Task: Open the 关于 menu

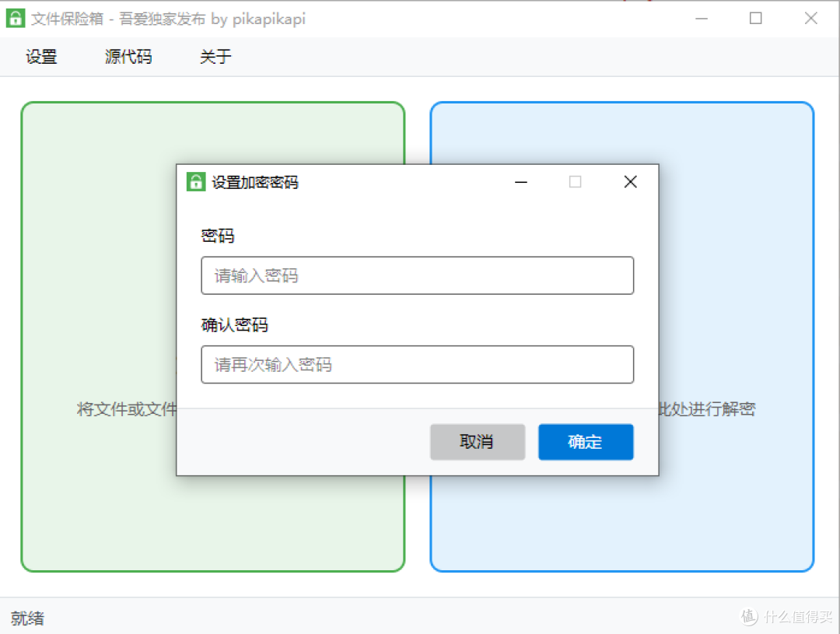Action: coord(215,57)
